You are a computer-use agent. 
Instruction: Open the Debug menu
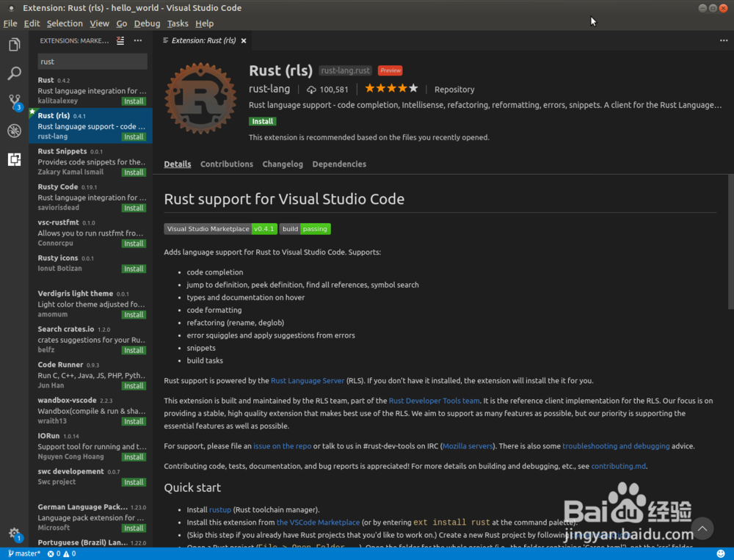pyautogui.click(x=147, y=23)
